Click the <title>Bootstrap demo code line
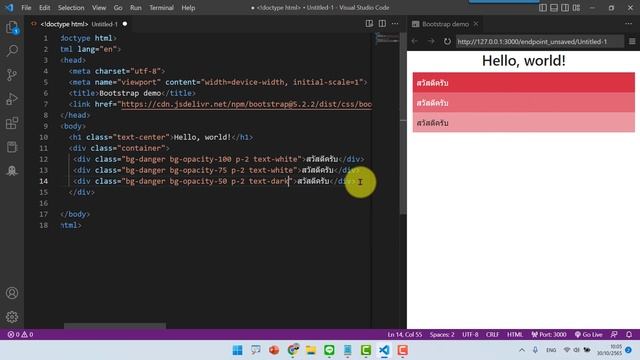 coord(132,93)
